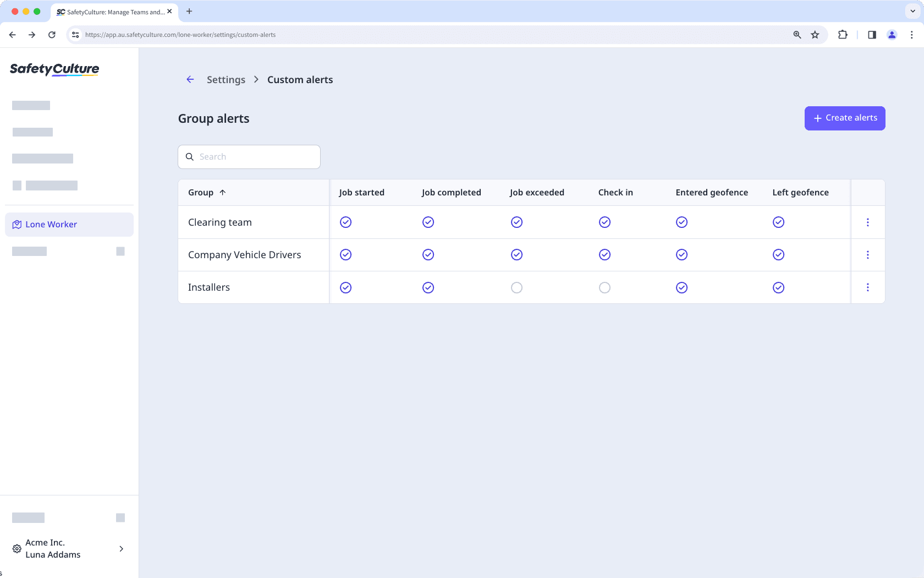Image resolution: width=924 pixels, height=578 pixels.
Task: Open the three-dot menu for Clearing team
Action: (x=868, y=222)
